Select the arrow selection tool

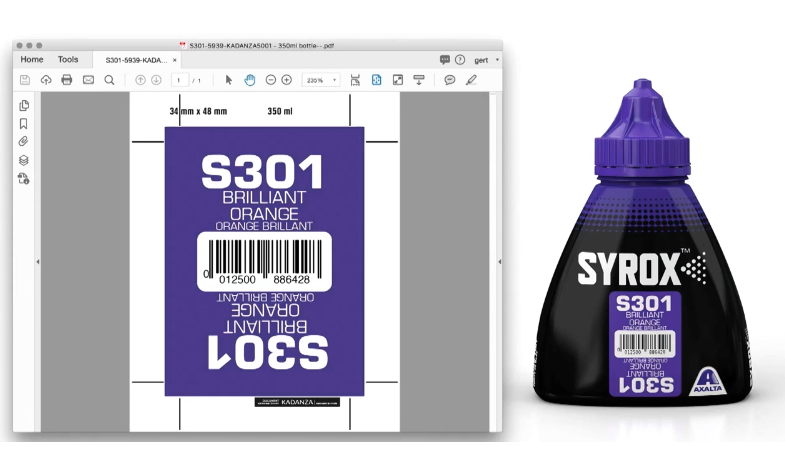tap(229, 80)
